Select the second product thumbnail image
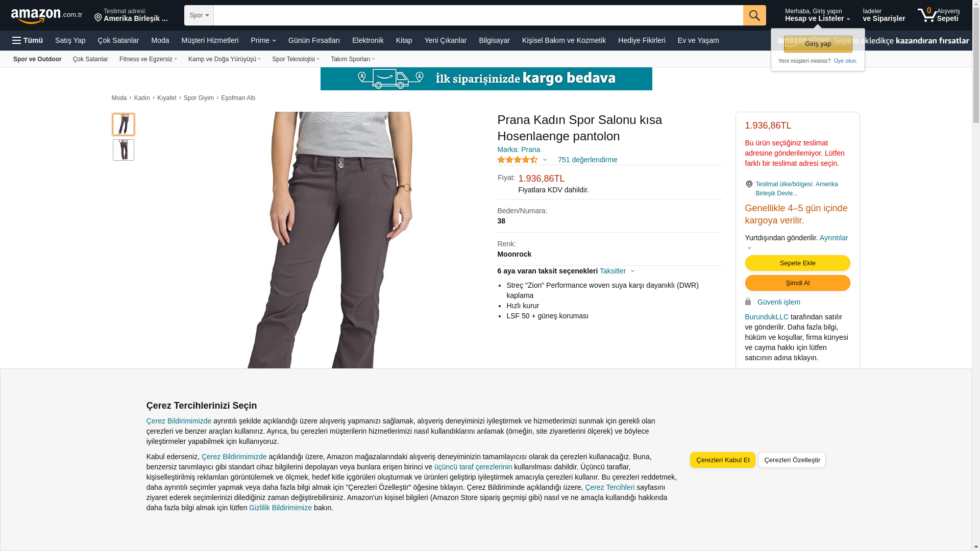 click(x=124, y=150)
